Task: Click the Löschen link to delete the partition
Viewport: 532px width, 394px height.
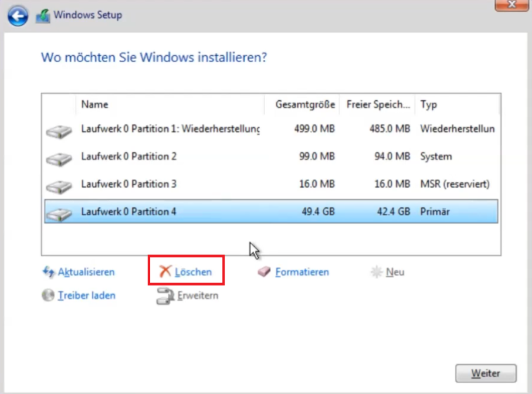Action: coord(194,271)
